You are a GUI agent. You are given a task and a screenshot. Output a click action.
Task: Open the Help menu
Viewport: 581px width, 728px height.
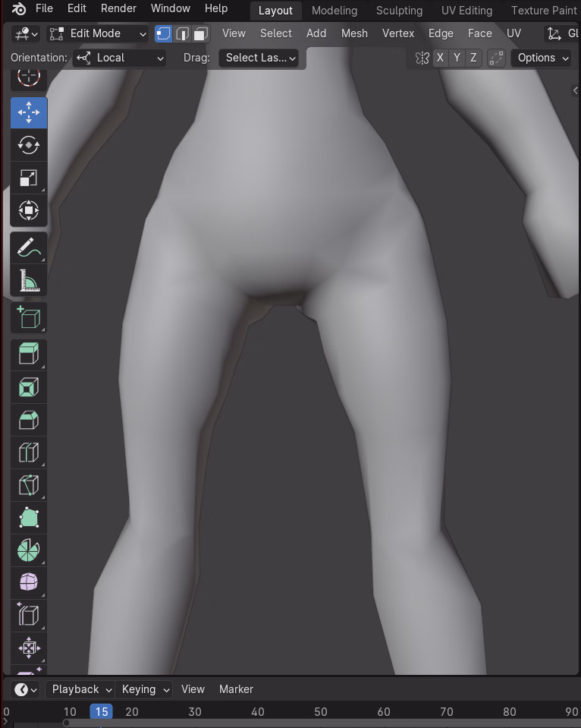(216, 8)
